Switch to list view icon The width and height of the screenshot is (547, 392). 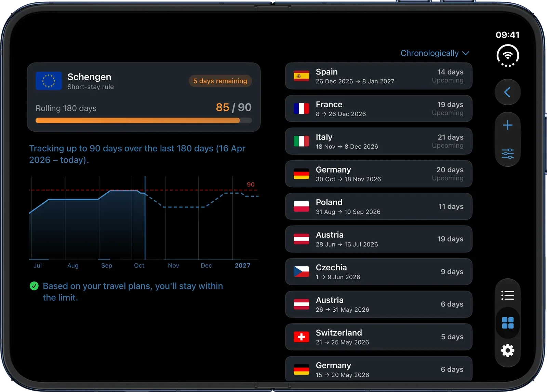pyautogui.click(x=508, y=295)
